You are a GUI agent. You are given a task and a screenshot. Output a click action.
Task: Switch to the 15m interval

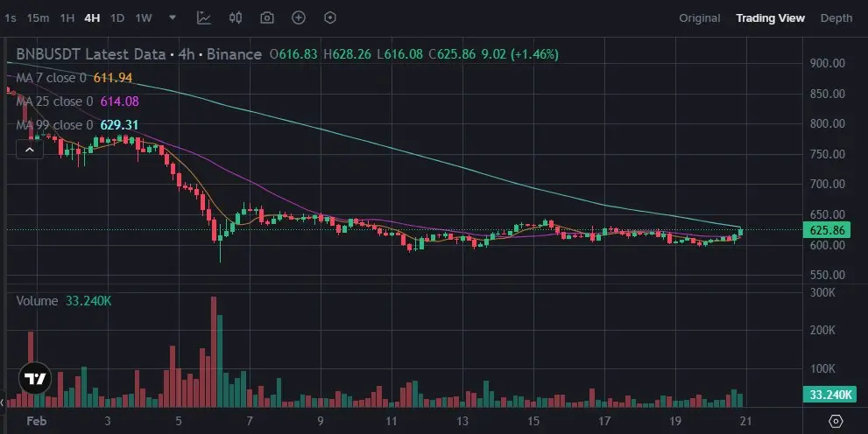point(38,18)
